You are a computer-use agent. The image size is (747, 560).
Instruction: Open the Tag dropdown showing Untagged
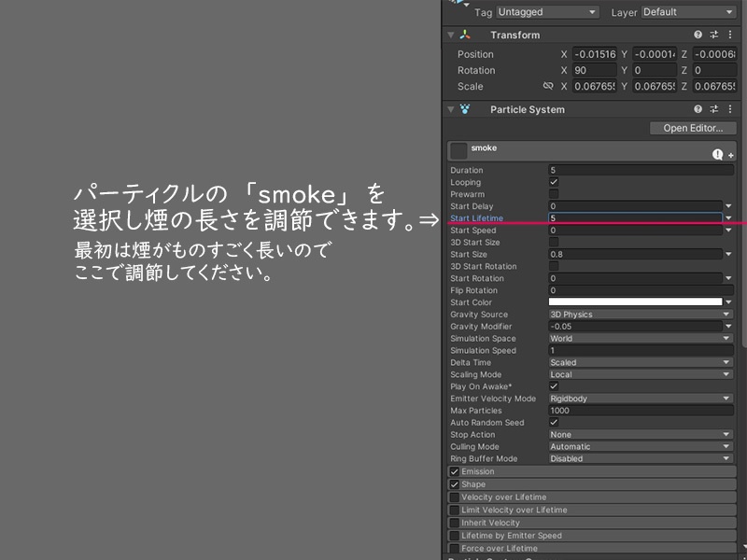(547, 12)
